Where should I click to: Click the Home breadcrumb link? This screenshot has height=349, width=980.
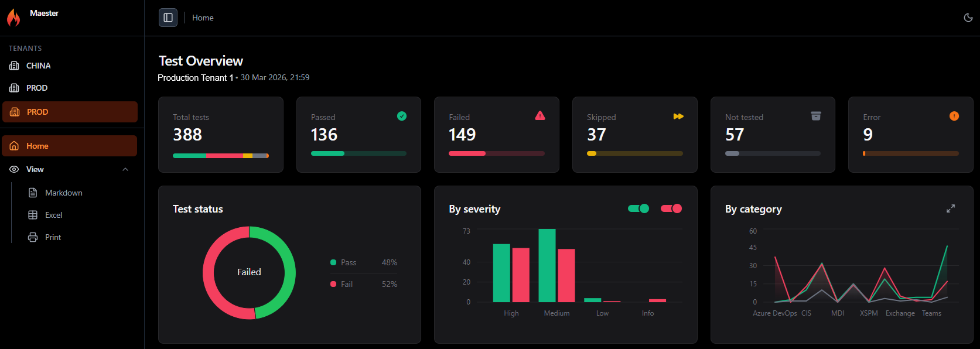[x=203, y=18]
